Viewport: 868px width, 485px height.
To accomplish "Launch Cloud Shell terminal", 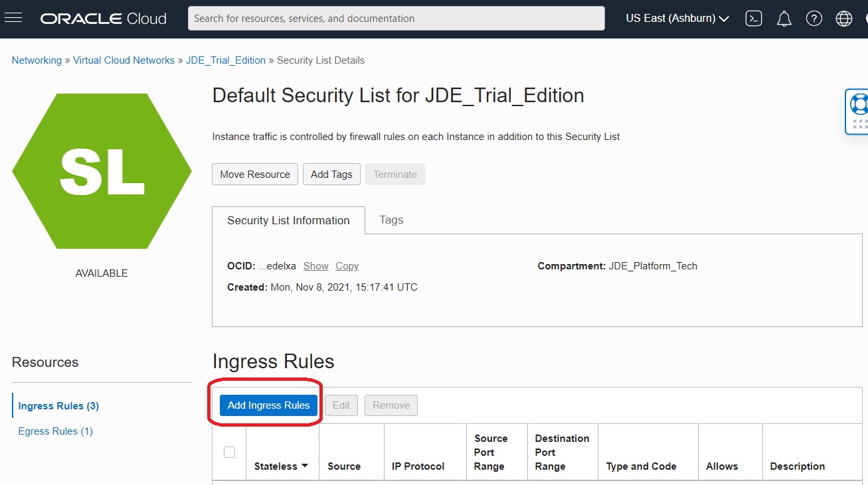I will click(x=754, y=18).
